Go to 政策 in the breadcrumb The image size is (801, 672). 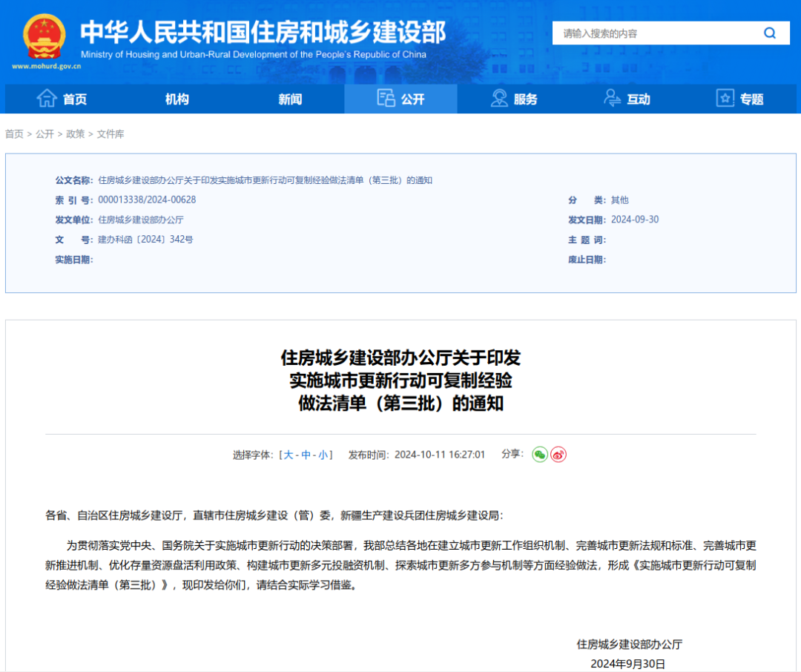pos(76,134)
